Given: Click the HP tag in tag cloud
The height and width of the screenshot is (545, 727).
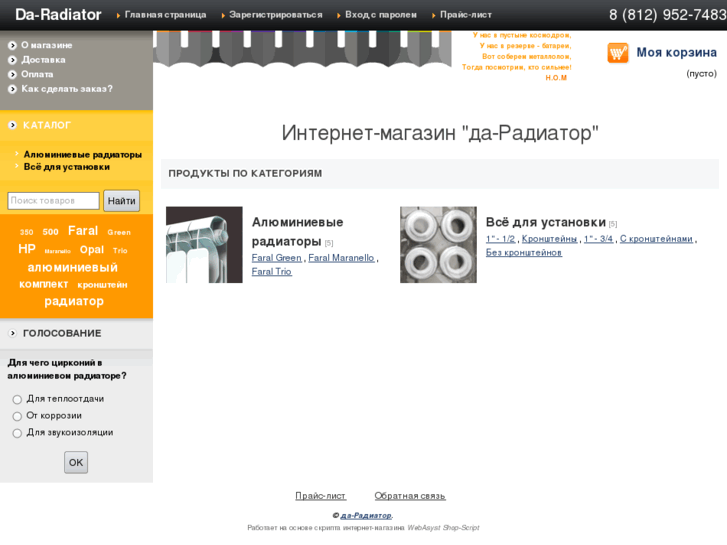Looking at the screenshot, I should point(27,249).
